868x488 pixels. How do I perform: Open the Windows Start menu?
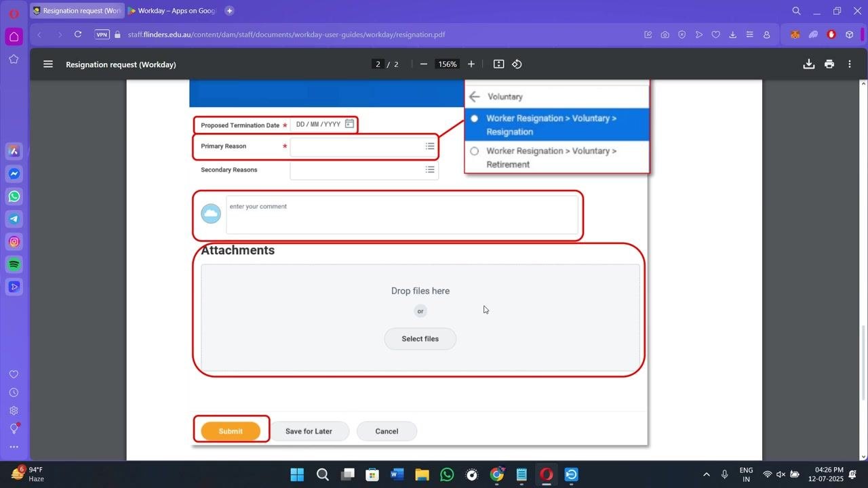pos(297,474)
